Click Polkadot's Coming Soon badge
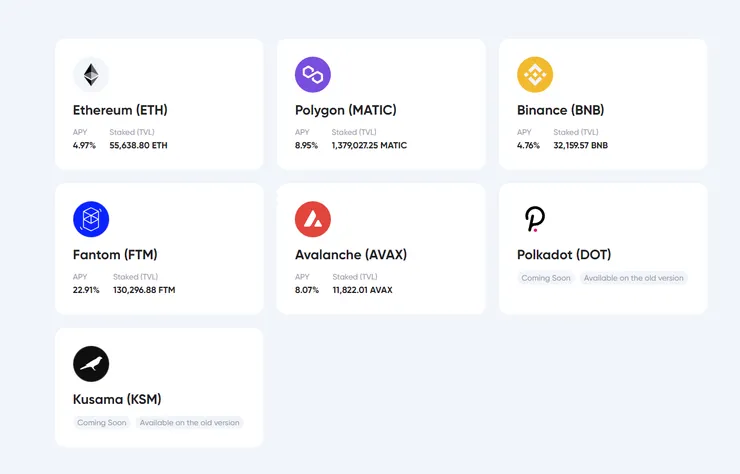The width and height of the screenshot is (740, 474). (x=546, y=278)
